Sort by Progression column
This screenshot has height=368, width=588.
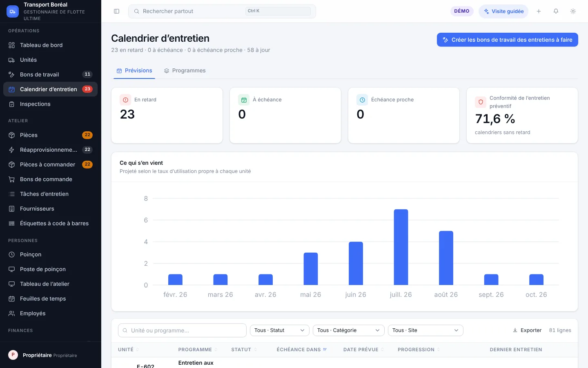pos(419,350)
